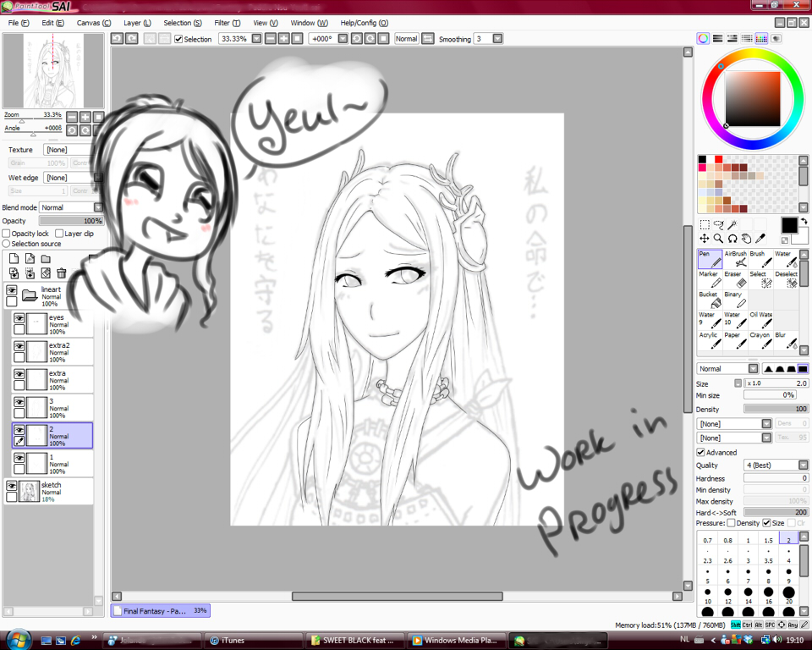Toggle the Advanced brush settings checkbox
Screen dimensions: 812x650
[x=700, y=452]
